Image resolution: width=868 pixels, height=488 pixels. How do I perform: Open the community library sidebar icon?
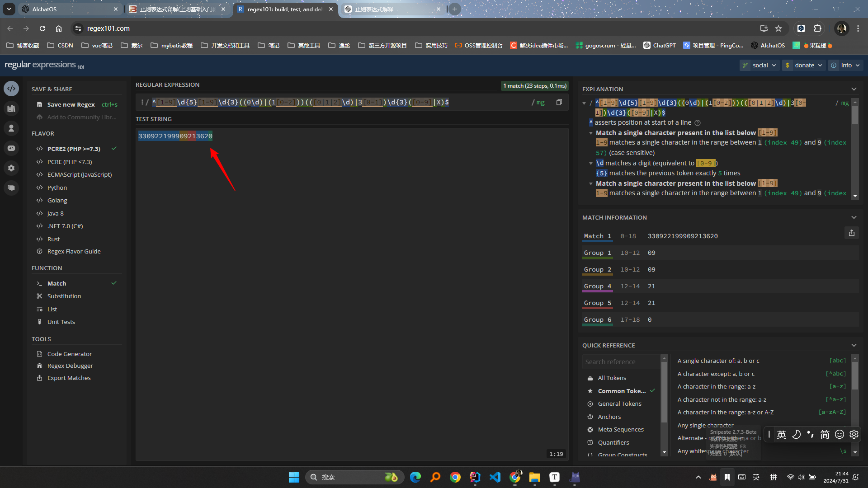point(11,108)
